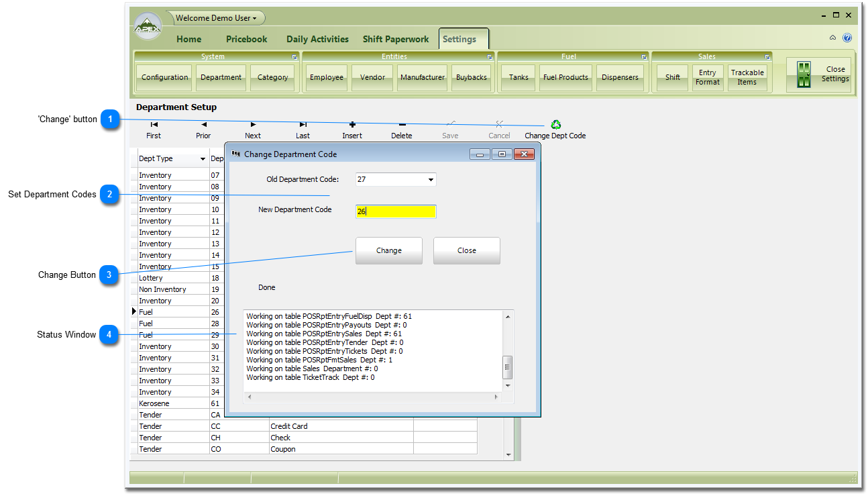Go to First record navigation icon
This screenshot has height=494, width=868.
154,124
